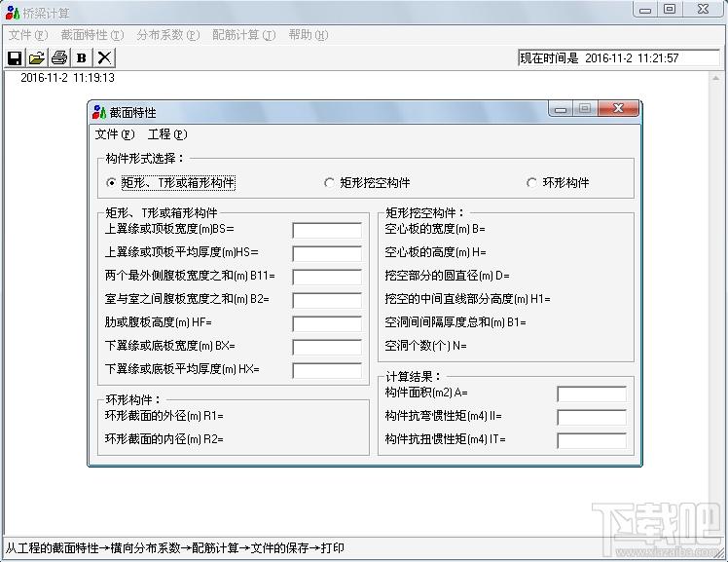The image size is (728, 562).
Task: Click the HX= bottom plate thickness input
Action: 327,370
